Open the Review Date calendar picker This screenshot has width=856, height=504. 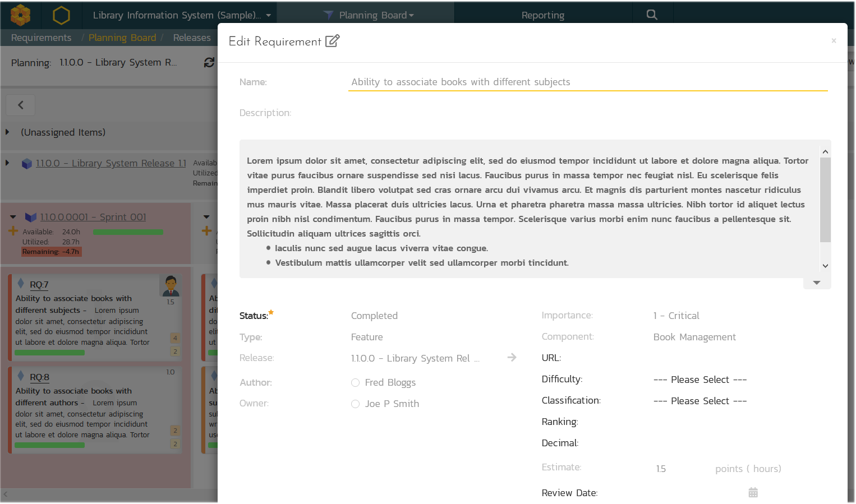point(753,493)
